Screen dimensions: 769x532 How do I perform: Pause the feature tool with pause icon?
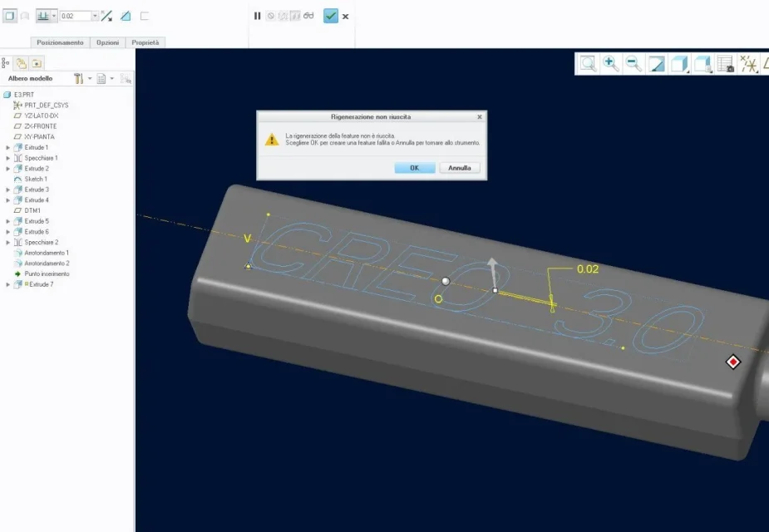tap(258, 16)
